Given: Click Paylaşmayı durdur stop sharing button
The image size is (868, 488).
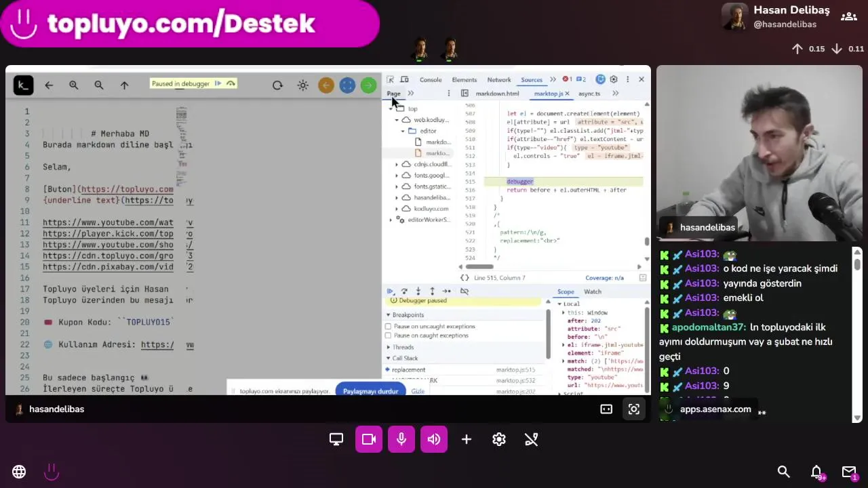Looking at the screenshot, I should (370, 391).
